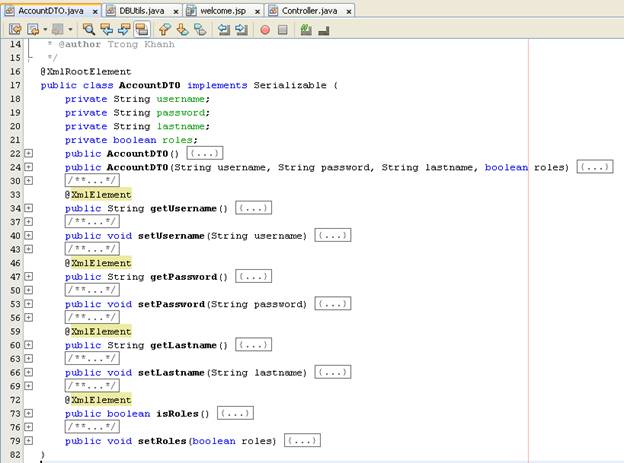
Task: Click the collapsed /**...*/ comment on line 30
Action: click(92, 180)
